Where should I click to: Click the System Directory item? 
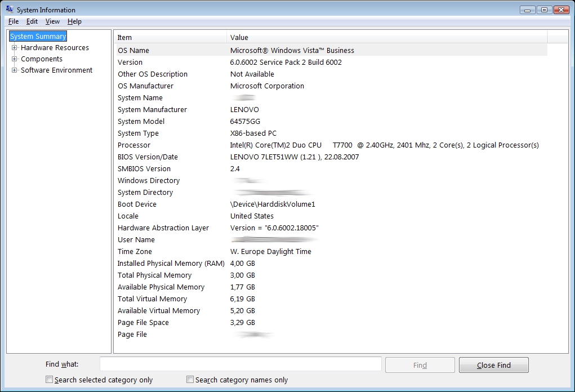click(145, 193)
